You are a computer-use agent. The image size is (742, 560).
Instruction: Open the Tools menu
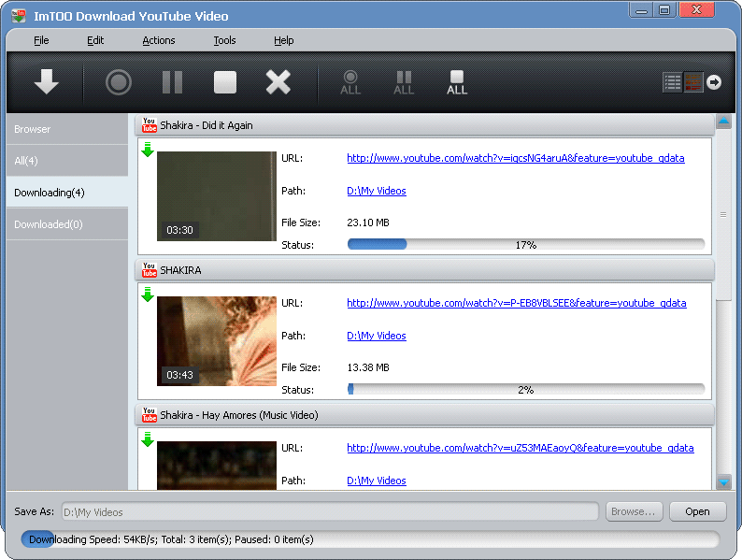point(224,40)
